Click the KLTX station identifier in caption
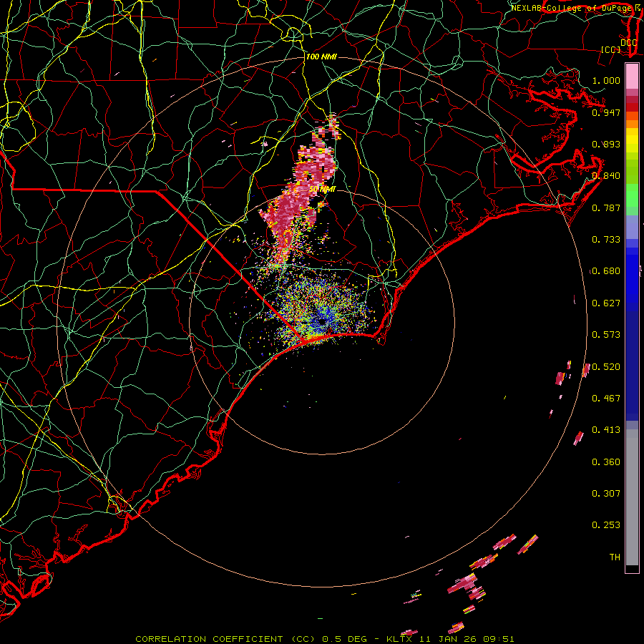This screenshot has width=644, height=644. pos(399,639)
